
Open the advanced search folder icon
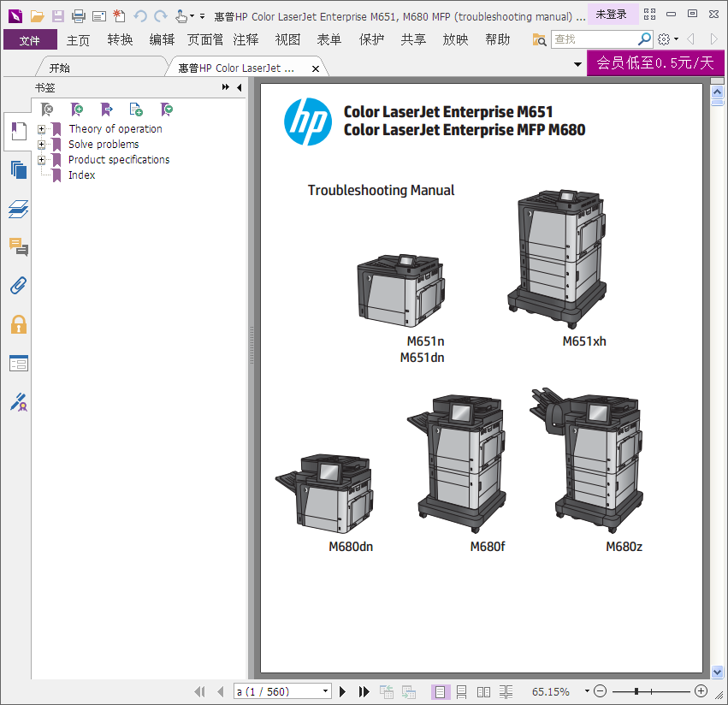[x=539, y=40]
